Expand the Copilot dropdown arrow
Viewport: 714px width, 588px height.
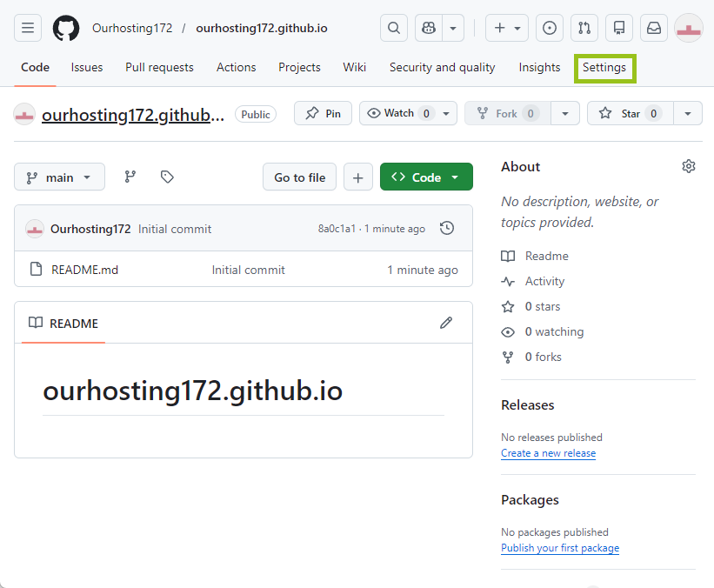[453, 28]
